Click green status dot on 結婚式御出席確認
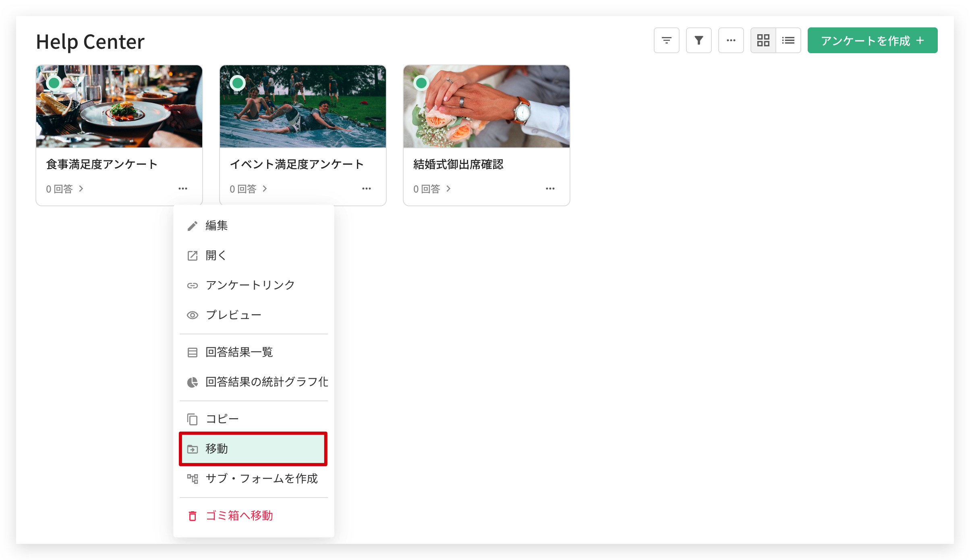This screenshot has width=970, height=560. [421, 83]
